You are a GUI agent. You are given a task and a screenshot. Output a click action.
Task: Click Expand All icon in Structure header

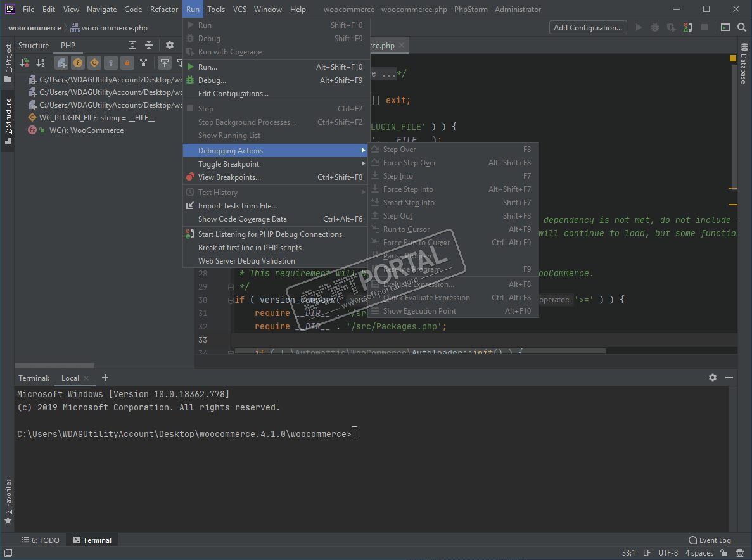132,45
